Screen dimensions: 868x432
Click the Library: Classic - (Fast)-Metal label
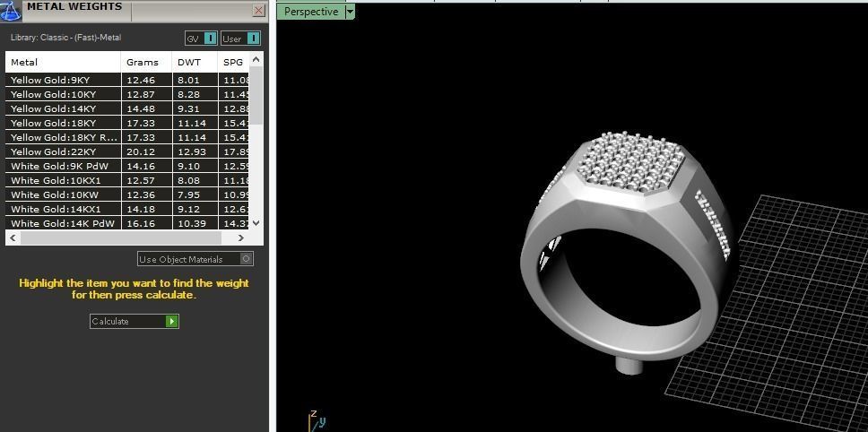pyautogui.click(x=65, y=38)
